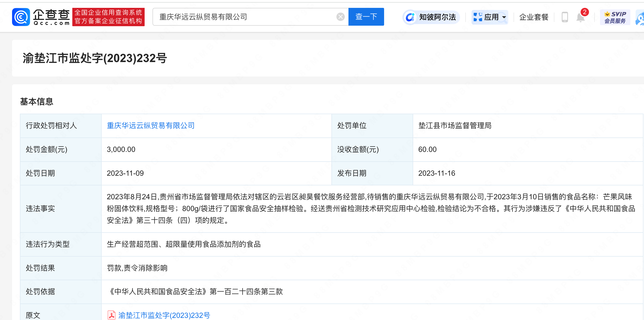Click the SVIP crown 会员服务 badge

point(615,17)
